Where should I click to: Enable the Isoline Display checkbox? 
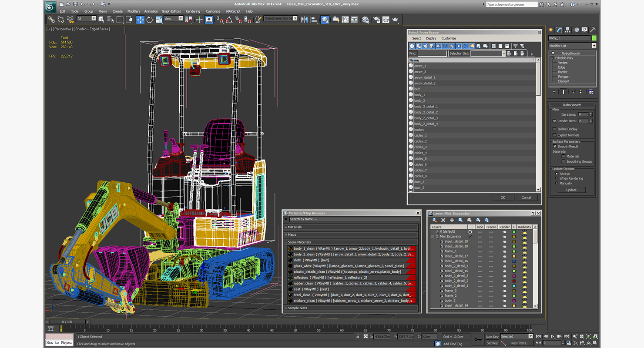[554, 129]
